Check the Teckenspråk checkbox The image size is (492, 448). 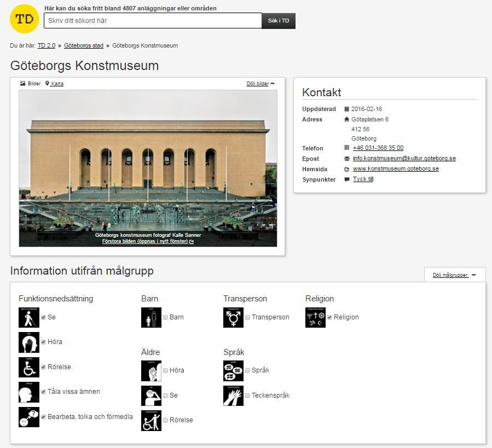(247, 395)
